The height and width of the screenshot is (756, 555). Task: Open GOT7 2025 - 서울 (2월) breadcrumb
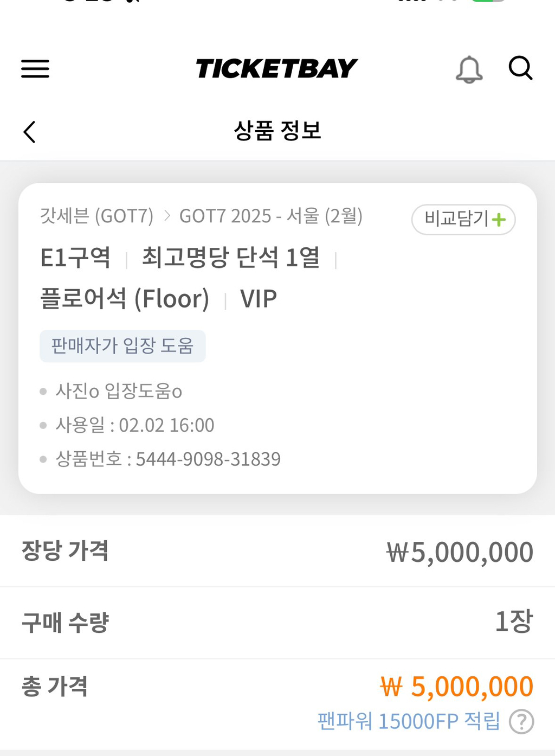tap(271, 216)
